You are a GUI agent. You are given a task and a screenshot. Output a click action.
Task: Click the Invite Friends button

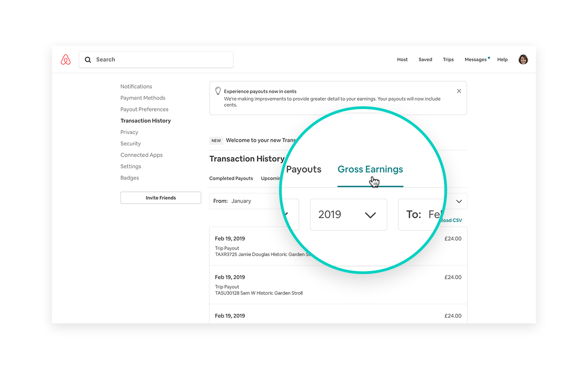(161, 198)
